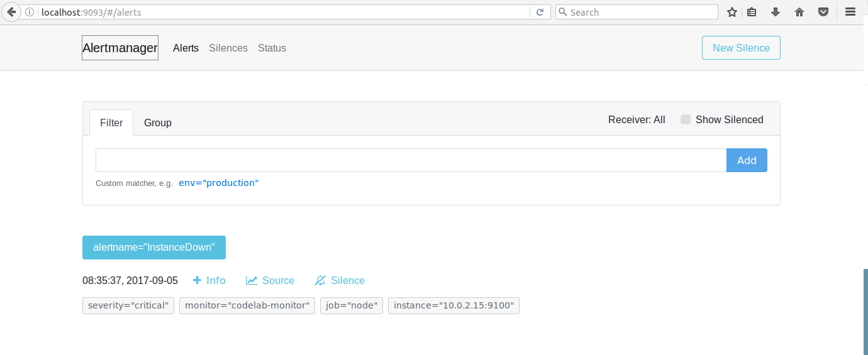Open the browser hamburger menu
Viewport: 868px width, 355px height.
click(x=850, y=12)
